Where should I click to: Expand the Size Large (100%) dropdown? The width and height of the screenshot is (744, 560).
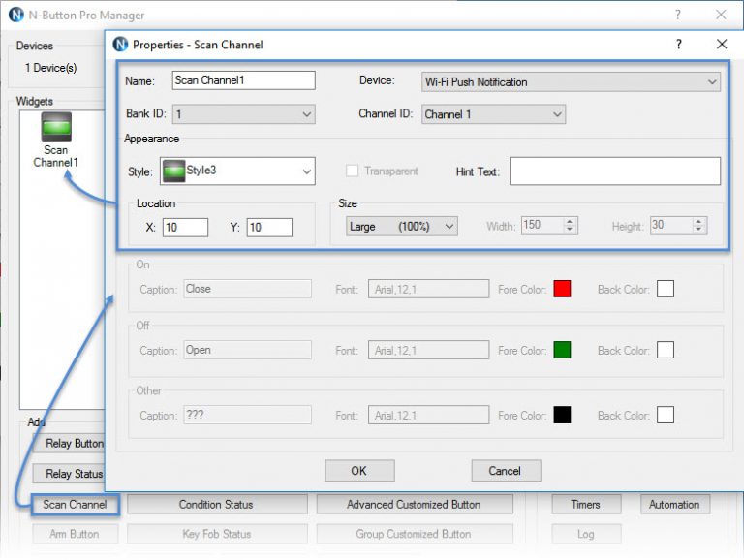click(x=401, y=226)
